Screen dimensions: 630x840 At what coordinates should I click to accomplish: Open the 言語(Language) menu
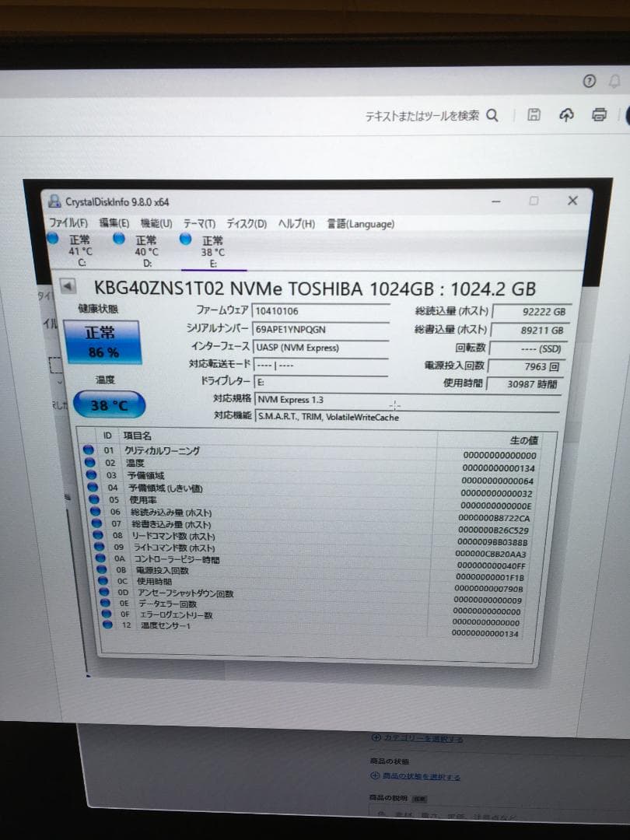[x=361, y=224]
